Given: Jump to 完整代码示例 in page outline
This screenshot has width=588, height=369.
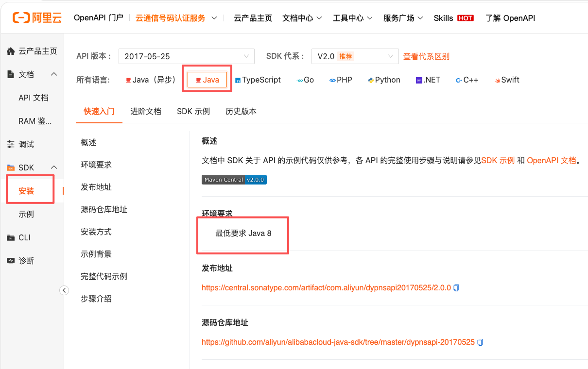Looking at the screenshot, I should 104,276.
